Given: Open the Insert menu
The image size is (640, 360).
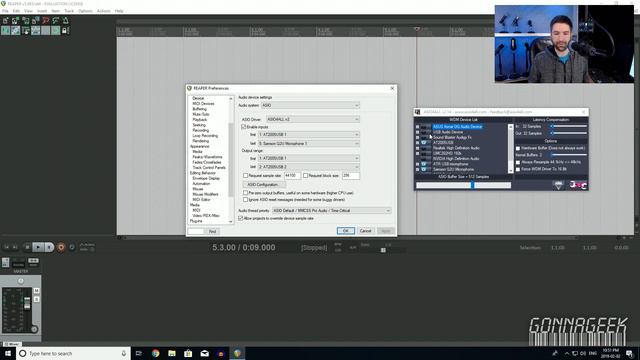Looking at the screenshot, I should [42, 11].
